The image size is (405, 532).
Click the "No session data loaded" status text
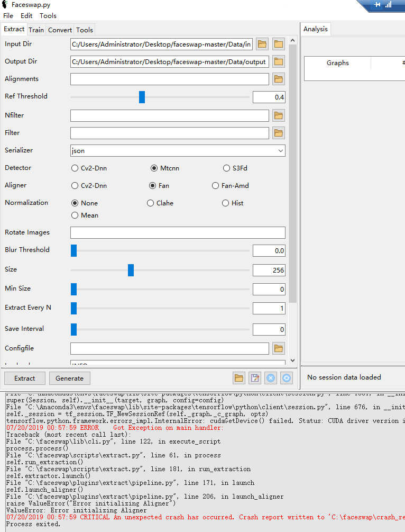pyautogui.click(x=344, y=377)
